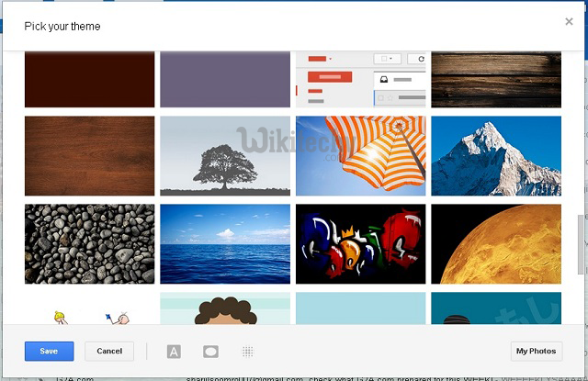The width and height of the screenshot is (588, 381).
Task: Select the brown wood grain theme
Action: 89,155
